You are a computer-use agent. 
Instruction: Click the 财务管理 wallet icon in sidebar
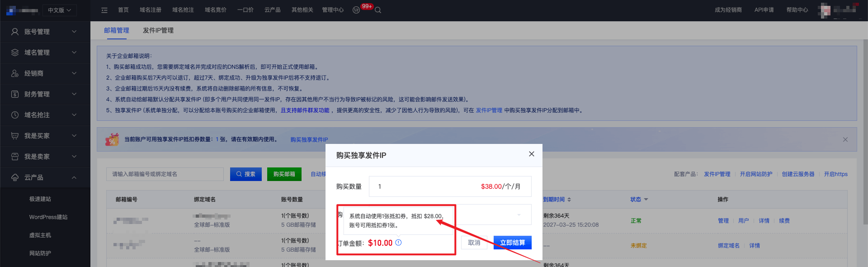pyautogui.click(x=15, y=94)
